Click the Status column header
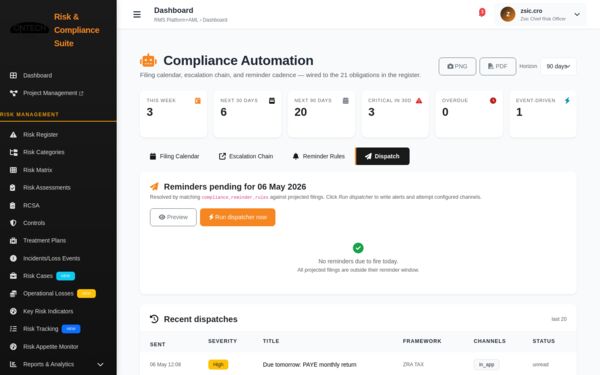This screenshot has height=375, width=600. coord(544,341)
